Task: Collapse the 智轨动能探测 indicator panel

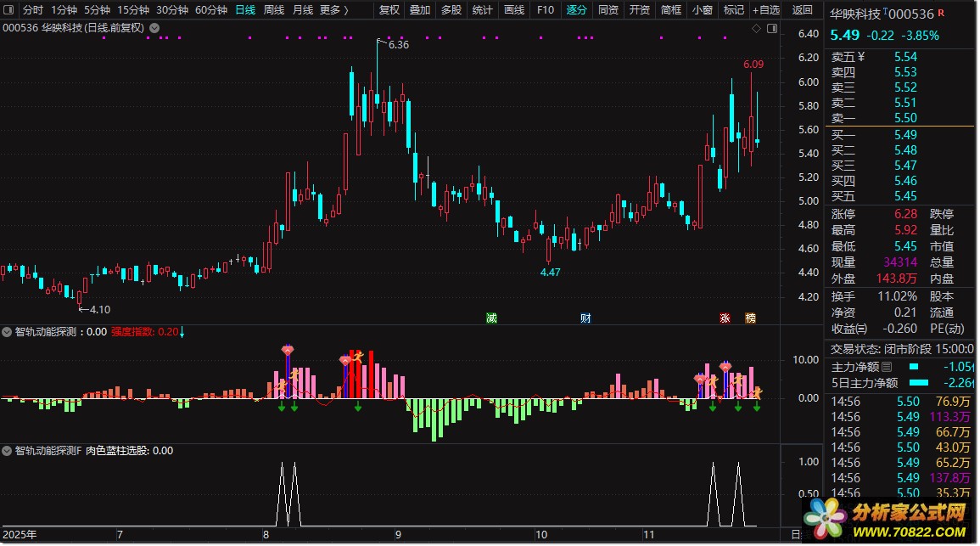Action: (x=7, y=332)
